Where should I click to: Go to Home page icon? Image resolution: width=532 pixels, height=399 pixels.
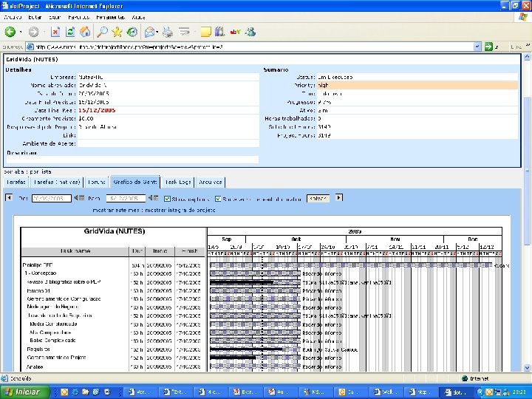[86, 32]
